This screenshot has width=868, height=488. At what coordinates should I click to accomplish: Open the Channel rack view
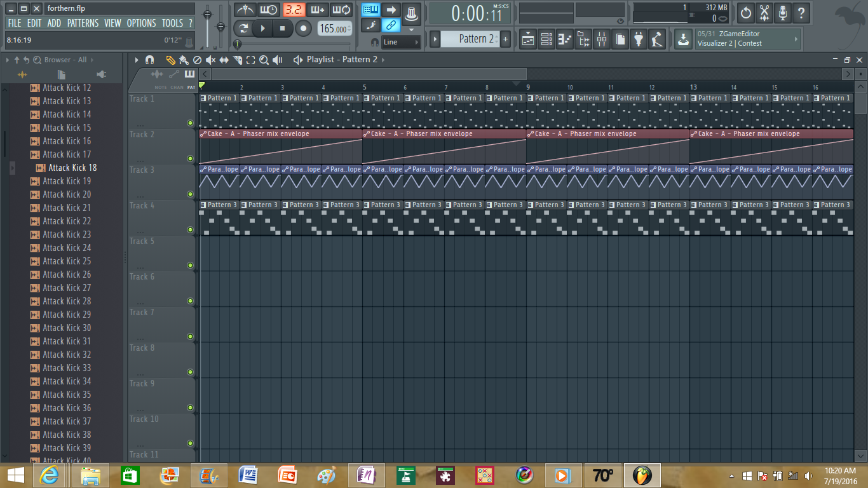pos(546,39)
